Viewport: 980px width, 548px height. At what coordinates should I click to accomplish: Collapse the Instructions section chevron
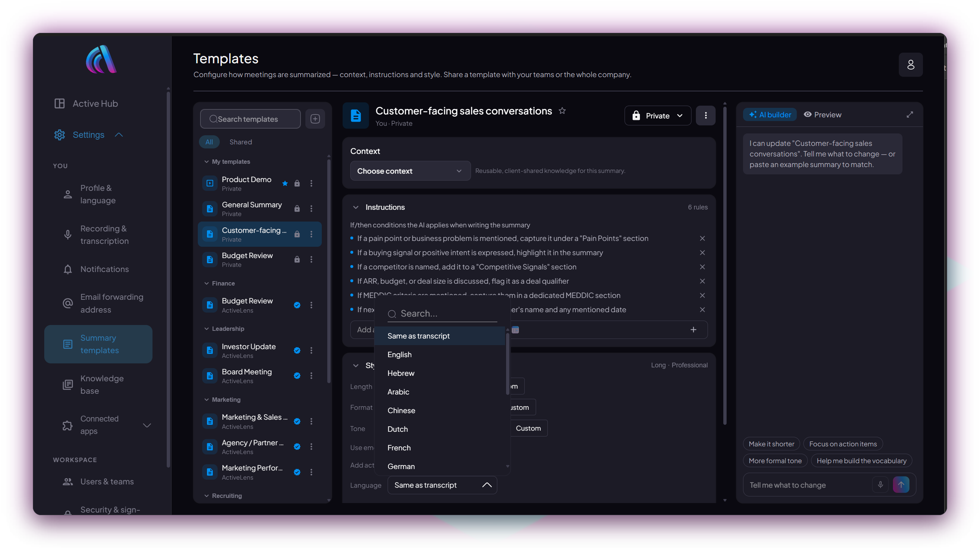click(x=356, y=207)
